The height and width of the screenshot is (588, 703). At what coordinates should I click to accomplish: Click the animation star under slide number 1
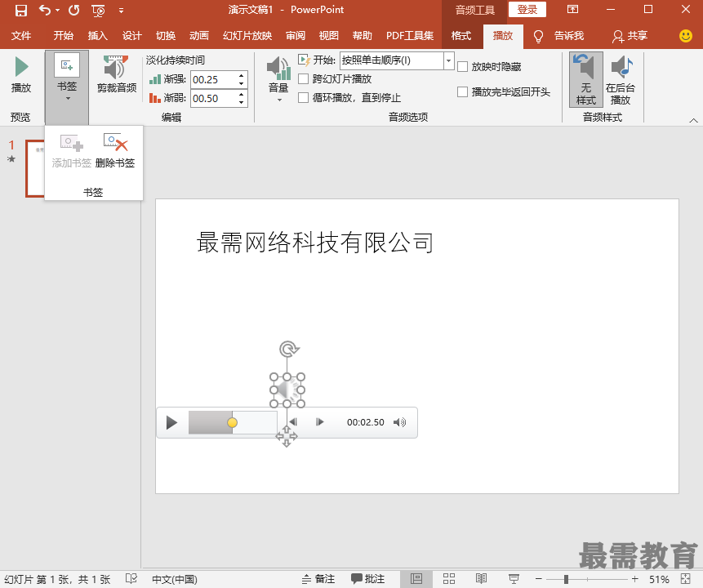[x=11, y=158]
